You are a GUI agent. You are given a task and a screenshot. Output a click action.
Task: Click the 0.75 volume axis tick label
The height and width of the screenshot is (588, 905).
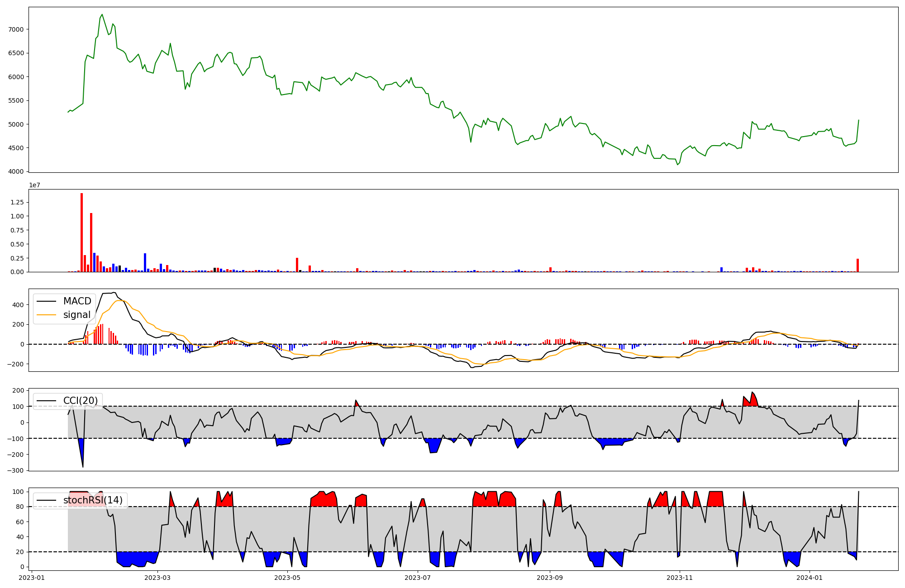(x=18, y=230)
